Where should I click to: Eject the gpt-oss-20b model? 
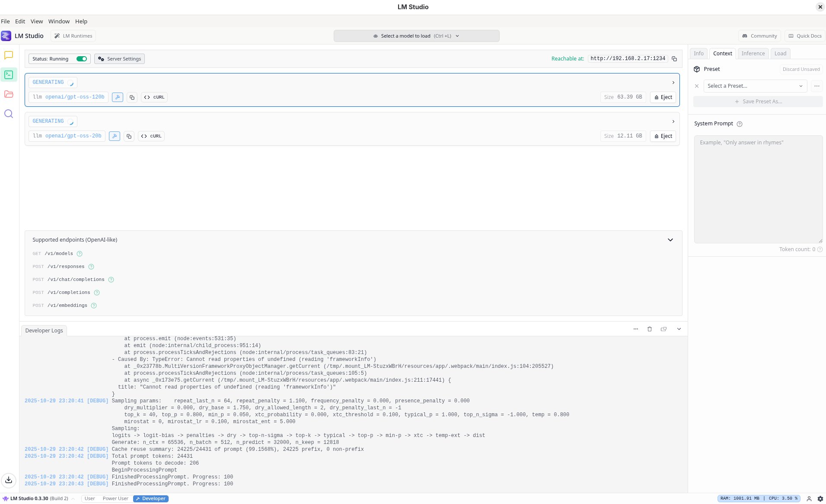click(663, 136)
